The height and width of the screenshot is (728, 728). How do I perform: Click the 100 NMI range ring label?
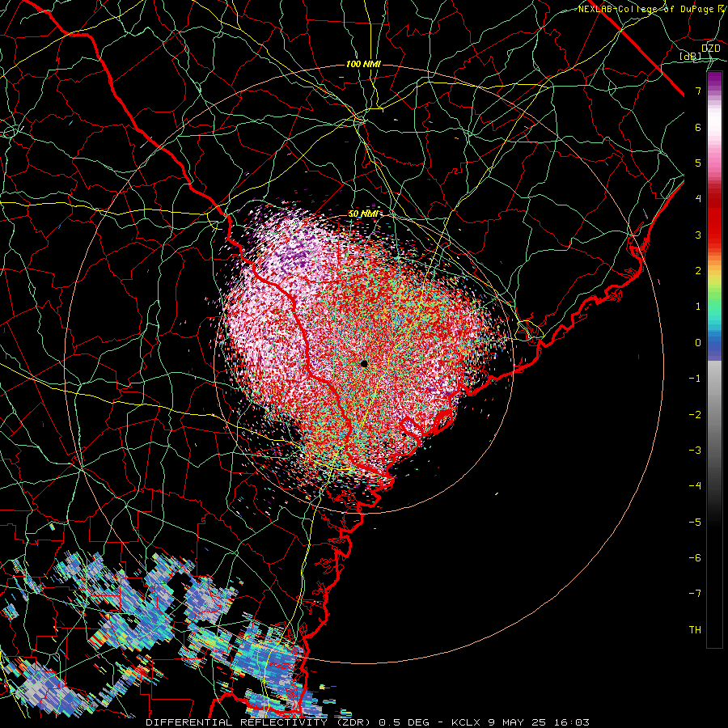[363, 64]
